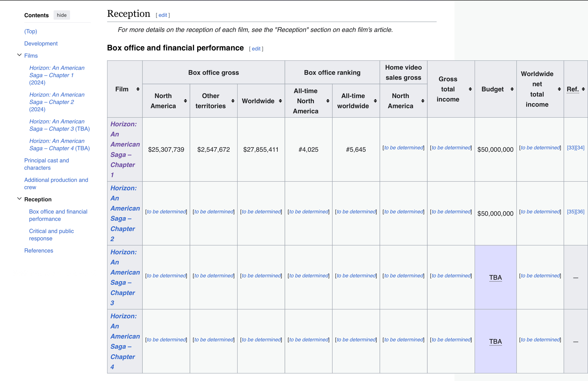The height and width of the screenshot is (381, 588).
Task: Open Horizon Chapter 2 film link in table
Action: [125, 213]
